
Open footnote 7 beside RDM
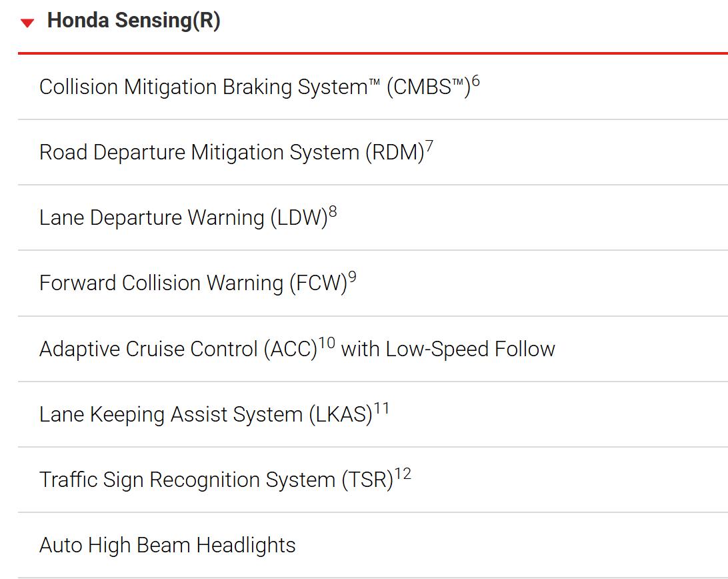429,147
